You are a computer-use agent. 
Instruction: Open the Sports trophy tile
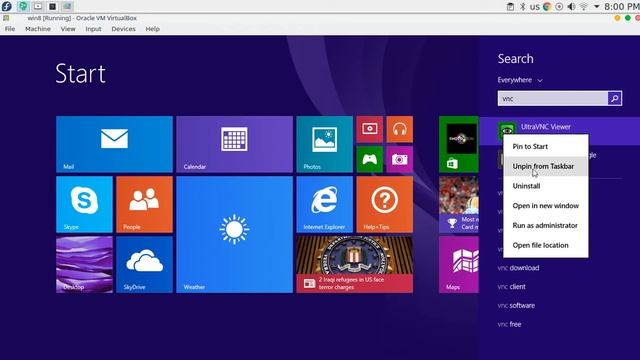pyautogui.click(x=459, y=204)
